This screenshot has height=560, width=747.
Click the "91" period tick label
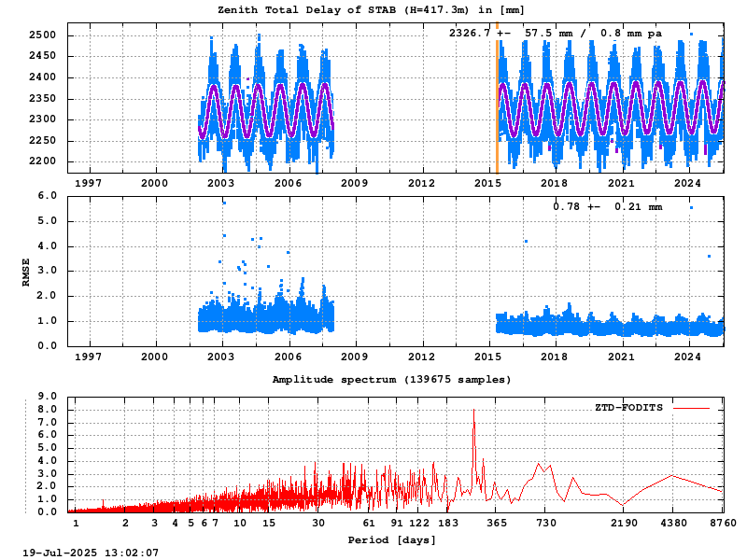[x=397, y=524]
